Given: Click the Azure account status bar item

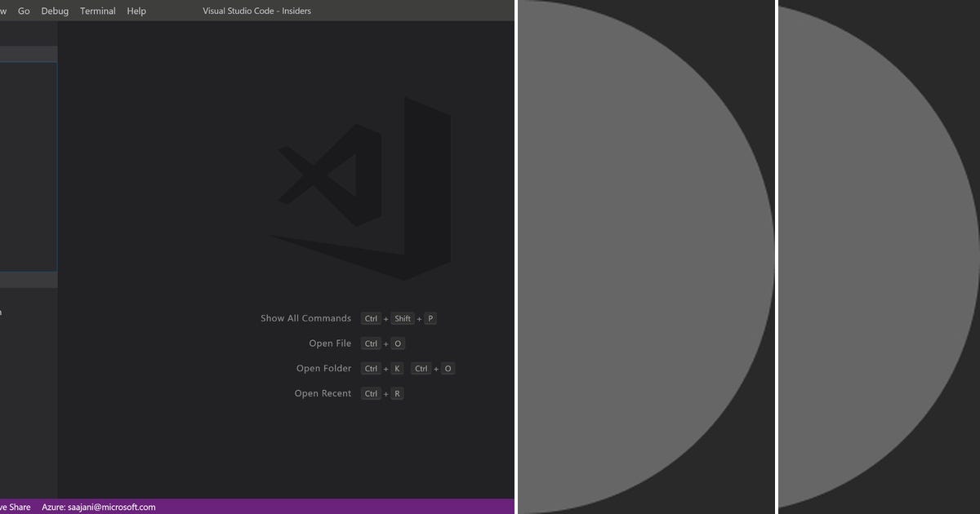Looking at the screenshot, I should tap(98, 507).
